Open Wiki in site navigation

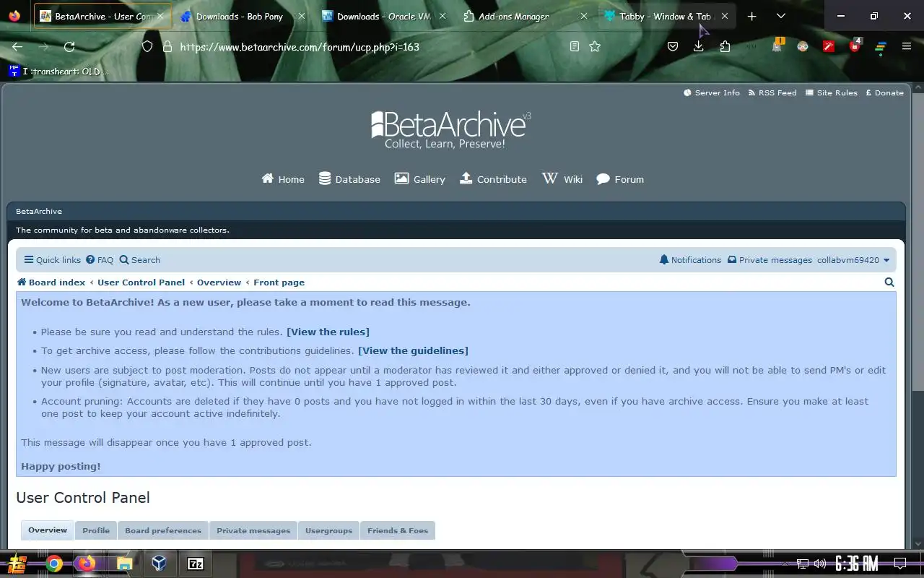(x=562, y=179)
